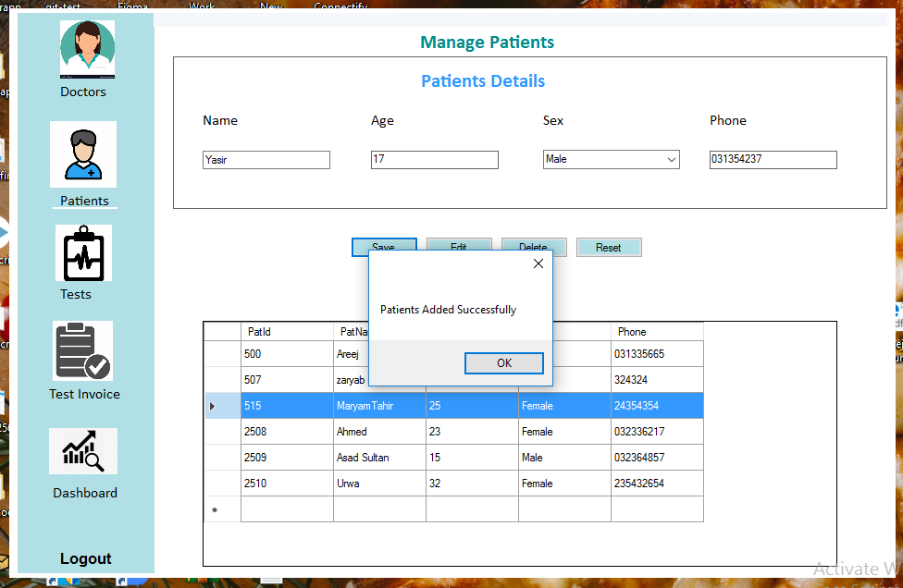Click the Edit button
This screenshot has width=903, height=588.
(x=459, y=247)
